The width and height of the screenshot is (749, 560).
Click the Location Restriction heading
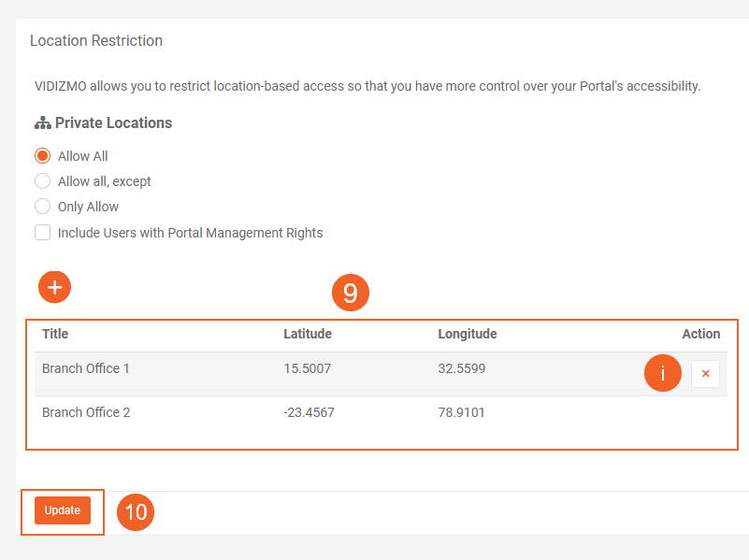pyautogui.click(x=96, y=41)
